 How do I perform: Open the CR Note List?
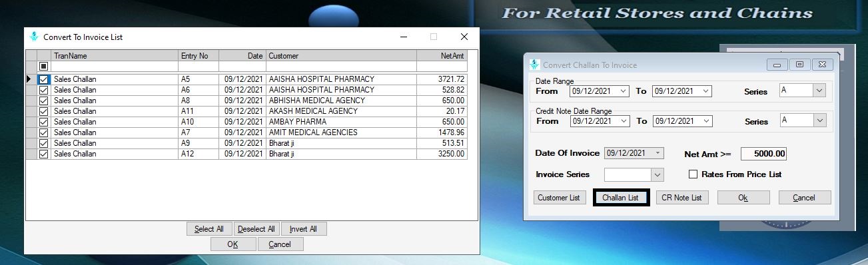click(x=681, y=198)
